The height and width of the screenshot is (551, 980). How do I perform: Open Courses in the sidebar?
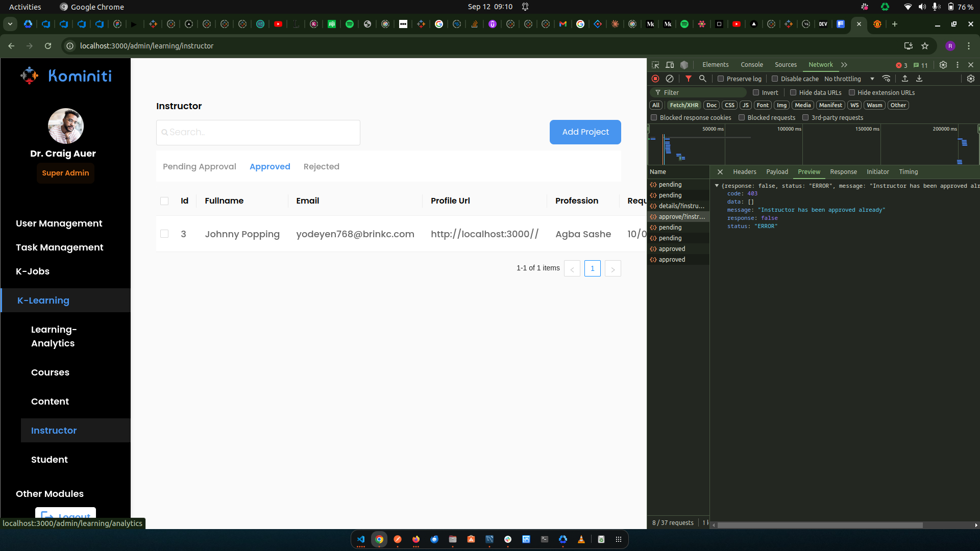coord(50,372)
